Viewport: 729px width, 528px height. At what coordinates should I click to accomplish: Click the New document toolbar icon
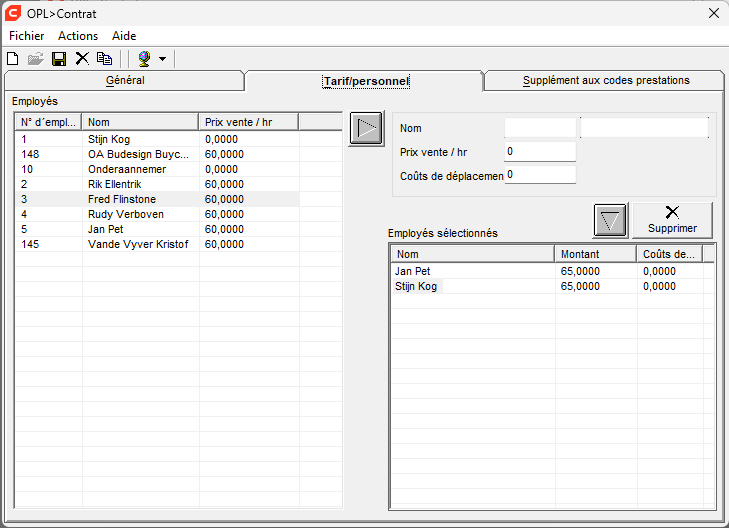click(x=13, y=59)
